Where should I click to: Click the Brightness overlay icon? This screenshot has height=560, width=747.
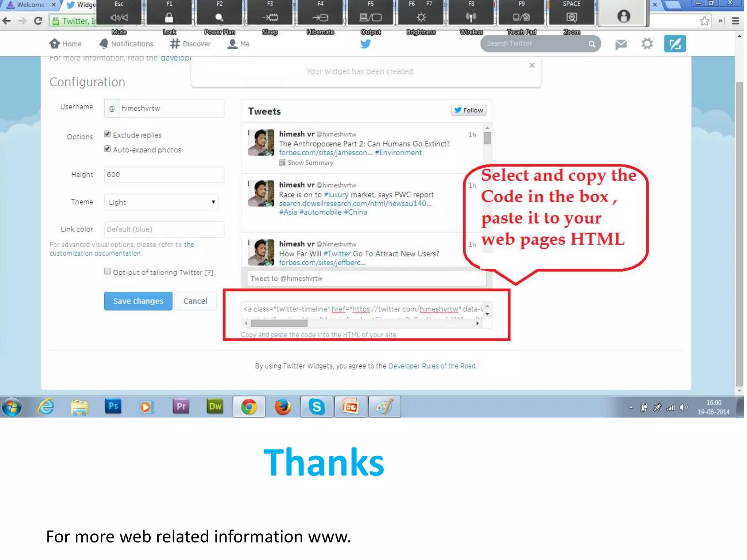pyautogui.click(x=421, y=17)
